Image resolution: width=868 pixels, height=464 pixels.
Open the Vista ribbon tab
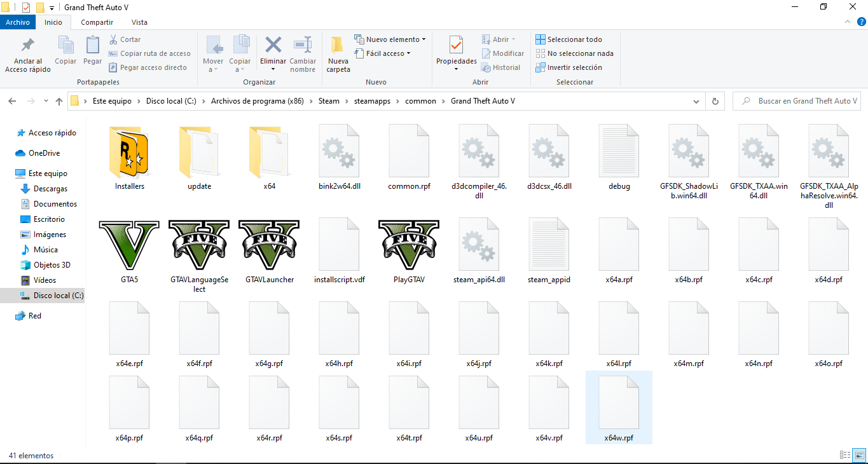coord(139,22)
